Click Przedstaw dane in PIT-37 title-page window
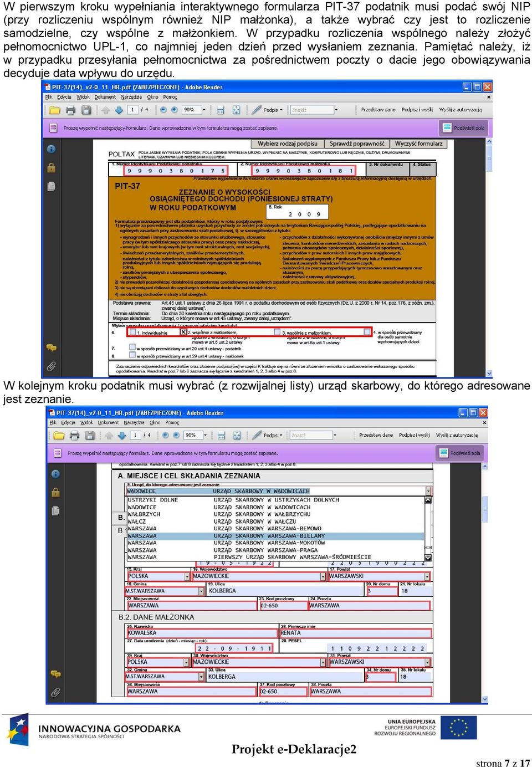Screen dimensions: 532x767 click(378, 110)
